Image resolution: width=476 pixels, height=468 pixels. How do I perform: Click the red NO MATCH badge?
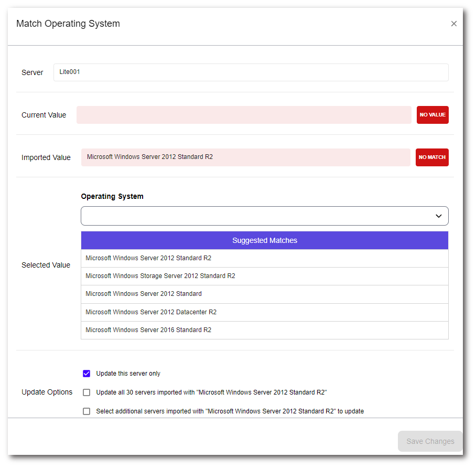432,157
